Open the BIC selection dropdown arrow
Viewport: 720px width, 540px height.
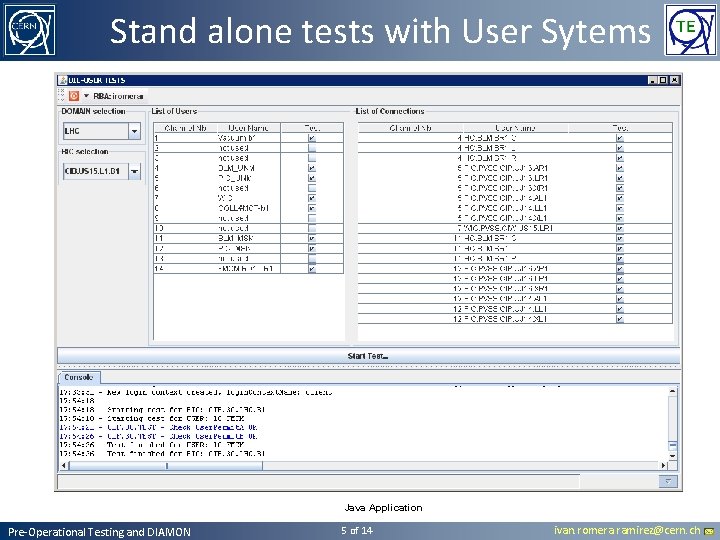[x=134, y=172]
